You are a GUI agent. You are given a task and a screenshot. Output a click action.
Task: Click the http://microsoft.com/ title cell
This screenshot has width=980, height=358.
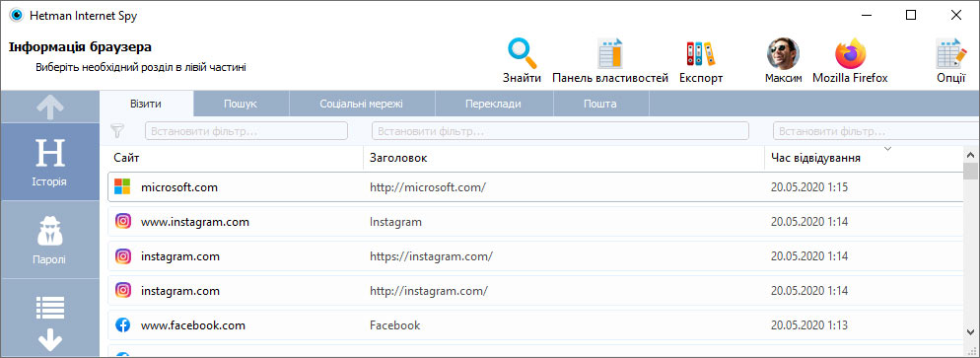(x=428, y=186)
